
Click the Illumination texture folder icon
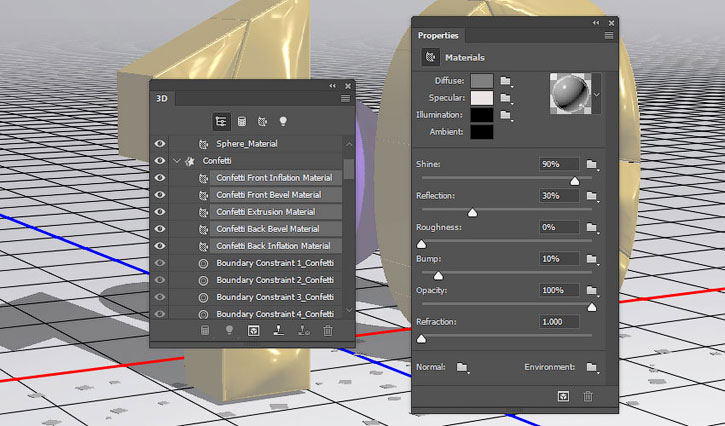point(506,115)
